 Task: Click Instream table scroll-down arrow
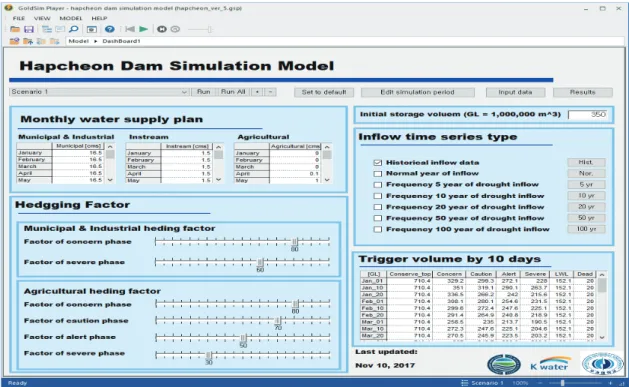point(218,180)
